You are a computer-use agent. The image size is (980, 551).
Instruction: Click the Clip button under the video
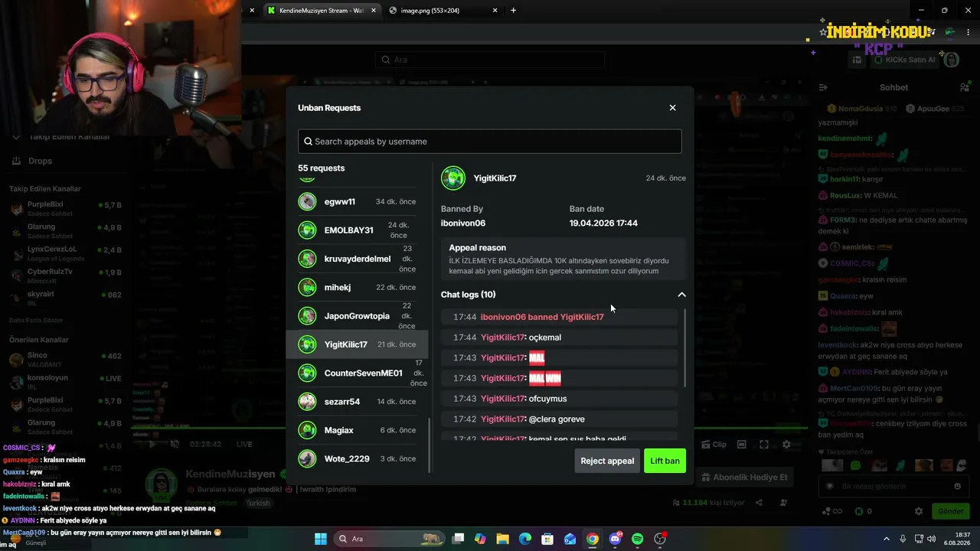point(714,444)
